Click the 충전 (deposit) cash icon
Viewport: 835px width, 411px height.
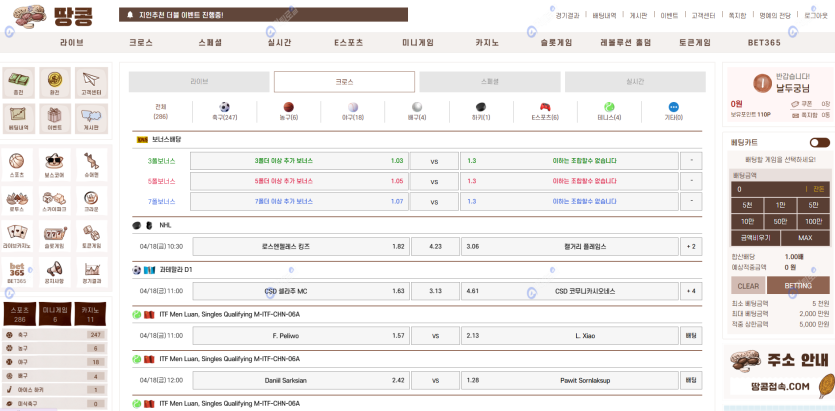pos(18,82)
